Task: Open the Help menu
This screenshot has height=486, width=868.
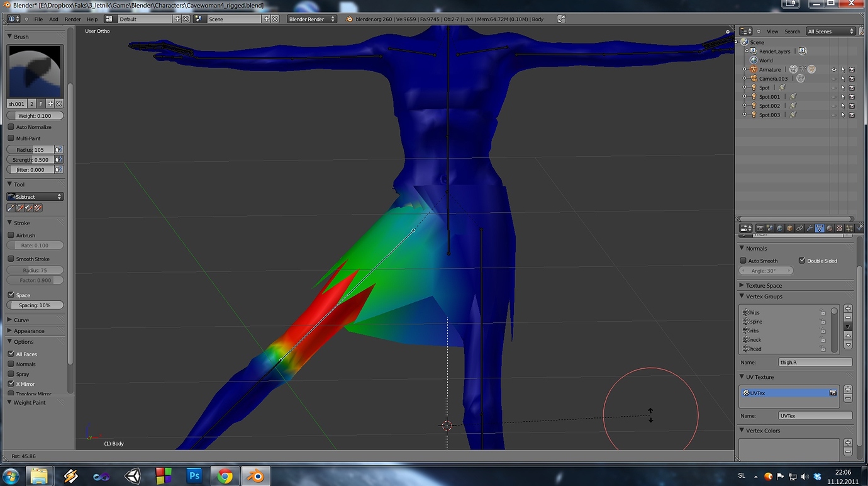Action: [x=92, y=19]
